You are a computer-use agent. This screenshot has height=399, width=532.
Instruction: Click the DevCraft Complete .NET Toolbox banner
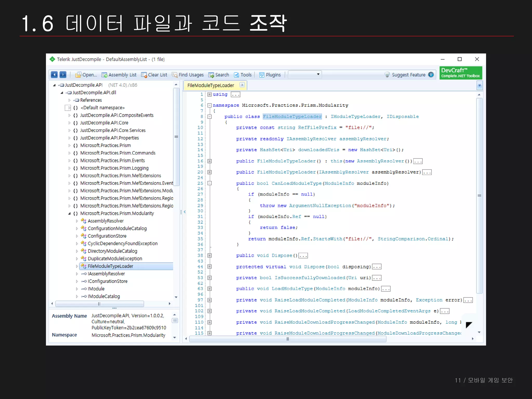pos(461,73)
